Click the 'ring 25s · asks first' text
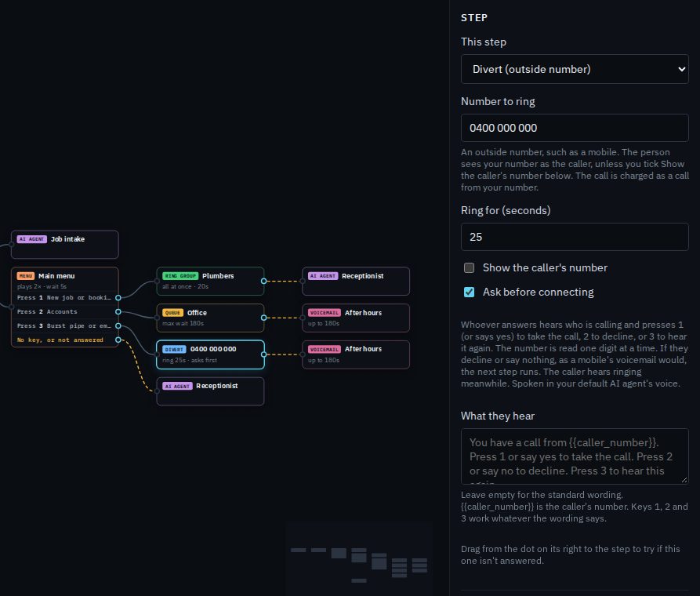This screenshot has height=596, width=700. tap(190, 360)
